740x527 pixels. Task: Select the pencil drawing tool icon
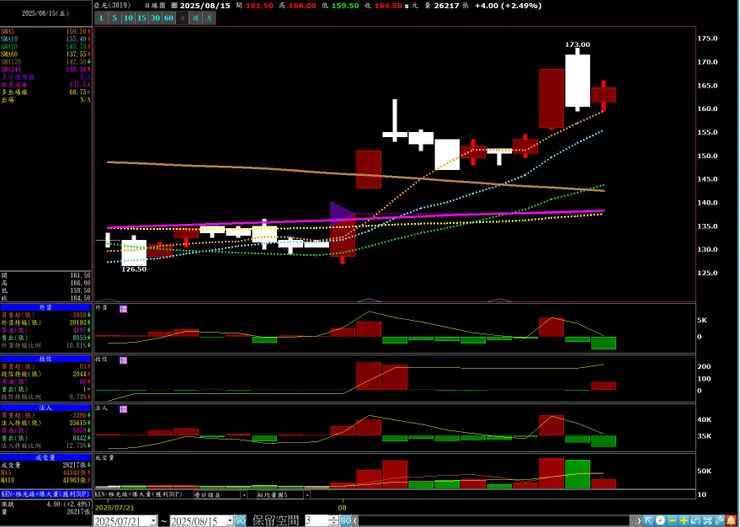tap(719, 521)
